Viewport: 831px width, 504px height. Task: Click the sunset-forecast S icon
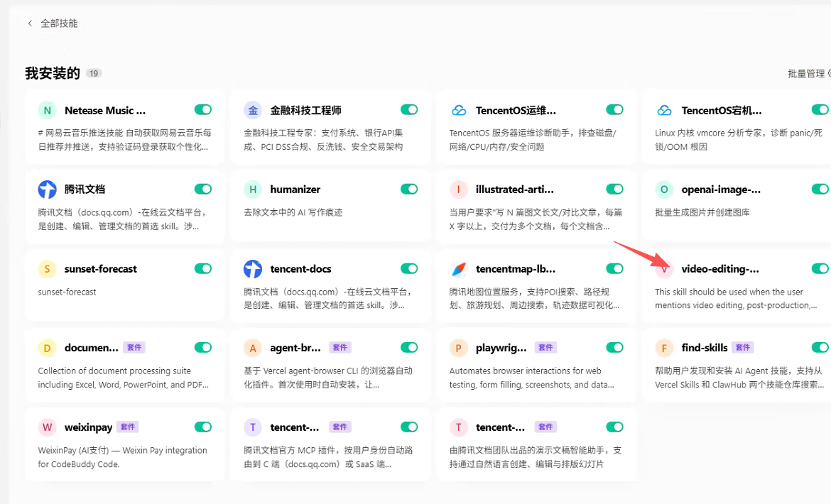pos(47,269)
